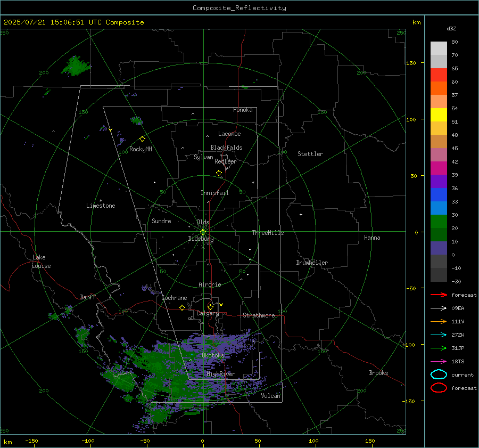This screenshot has height=448, width=479.
Task: Click the Calgary city label
Action: (208, 313)
